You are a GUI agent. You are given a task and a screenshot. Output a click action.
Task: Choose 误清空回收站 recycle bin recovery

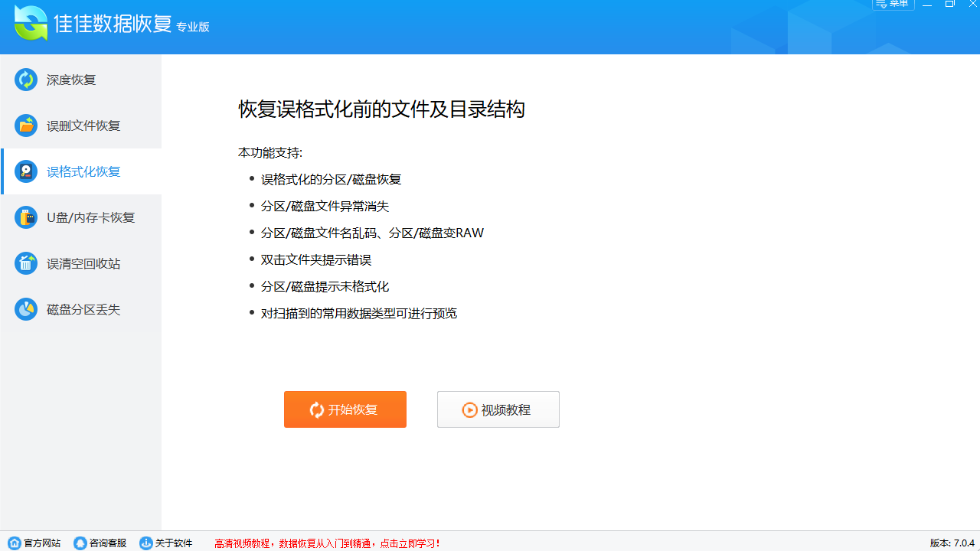80,263
